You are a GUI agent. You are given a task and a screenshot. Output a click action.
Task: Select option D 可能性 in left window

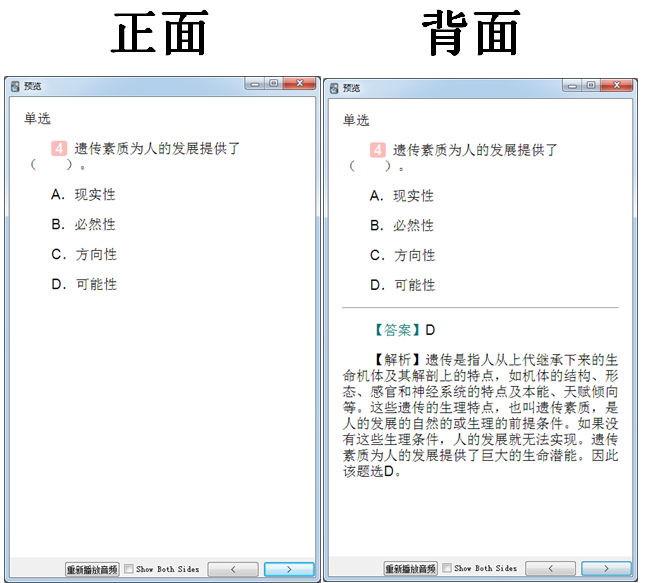pyautogui.click(x=84, y=284)
